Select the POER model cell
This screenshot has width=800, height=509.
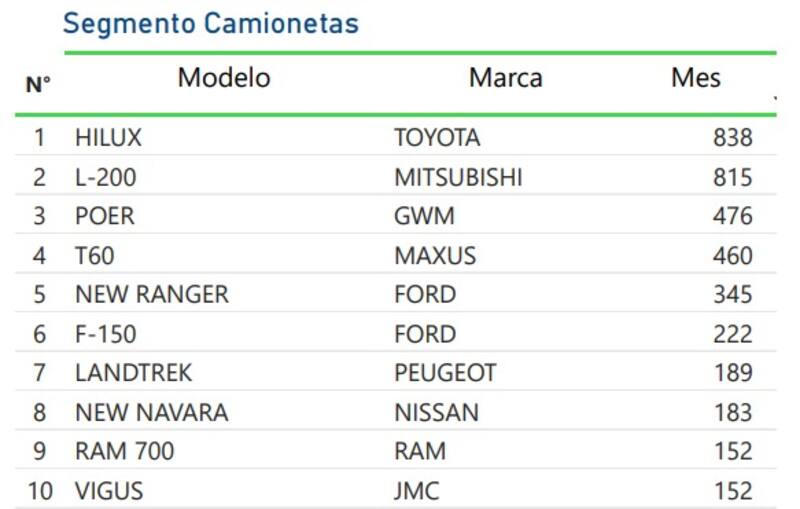(104, 216)
